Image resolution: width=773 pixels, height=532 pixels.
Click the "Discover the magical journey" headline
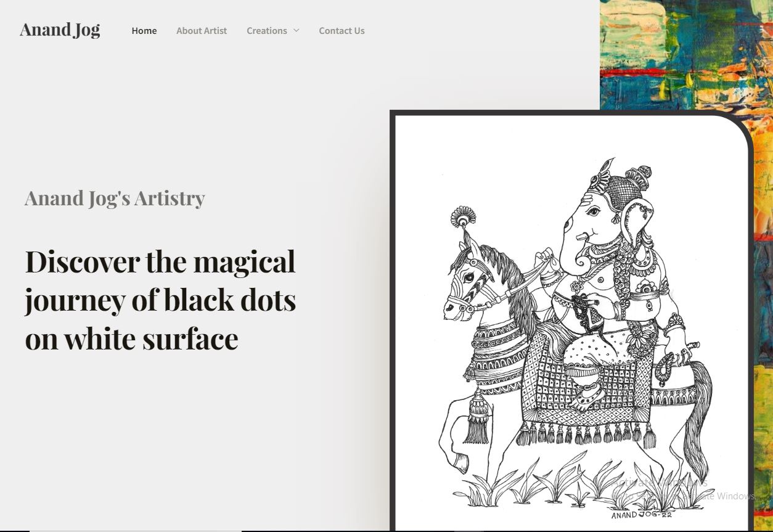pos(160,300)
